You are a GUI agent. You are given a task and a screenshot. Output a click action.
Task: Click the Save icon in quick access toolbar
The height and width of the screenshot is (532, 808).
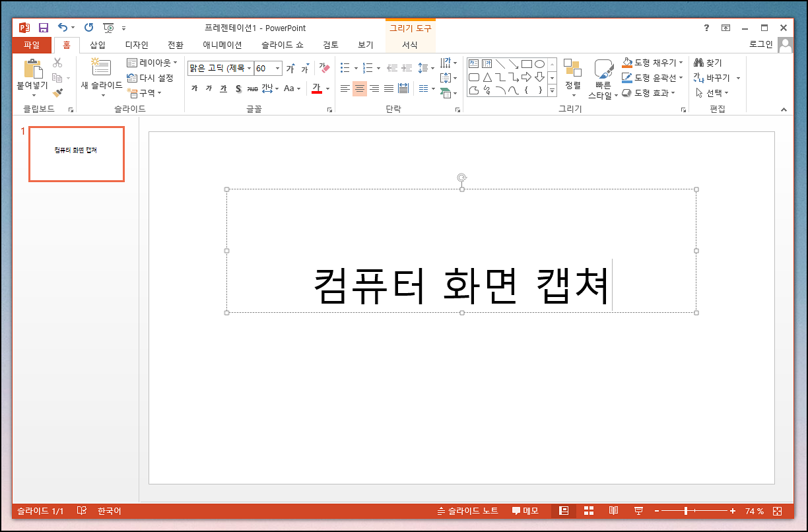pos(44,28)
